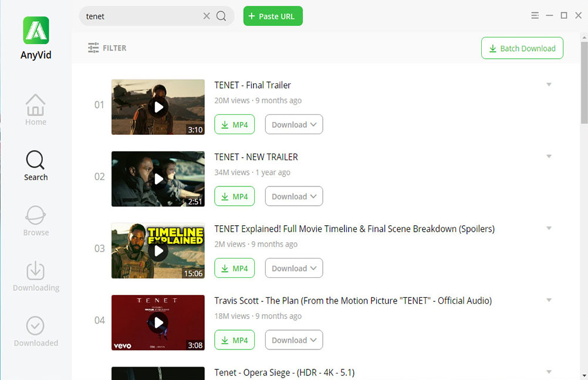Show Downloaded files section

[x=36, y=331]
